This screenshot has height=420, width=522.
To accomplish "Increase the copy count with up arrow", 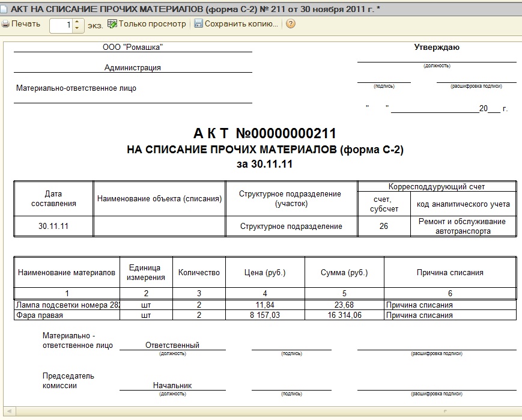I will click(77, 22).
